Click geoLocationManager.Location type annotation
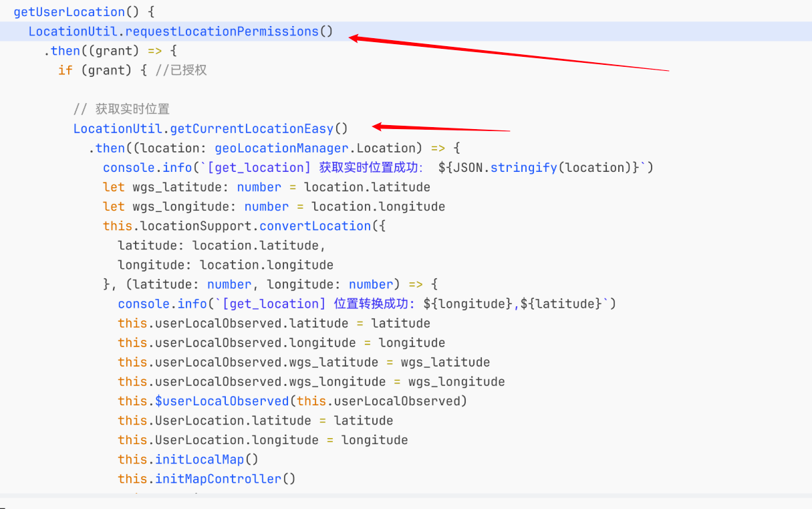812x509 pixels. coord(315,148)
